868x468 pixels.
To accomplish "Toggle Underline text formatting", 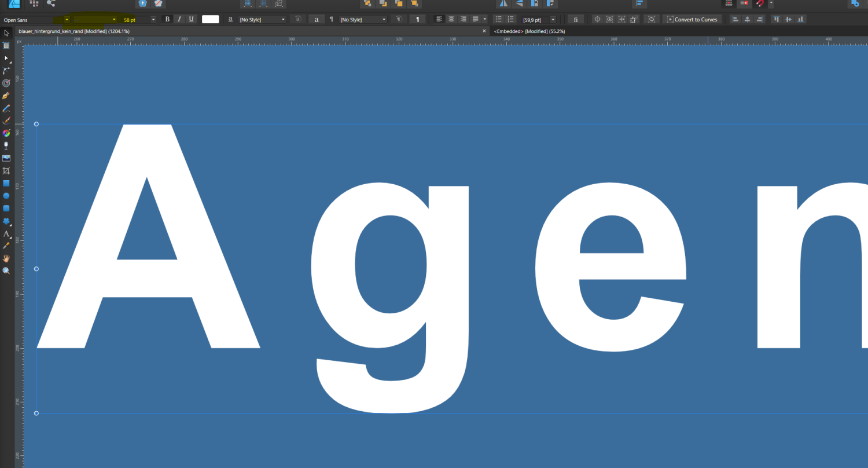I will point(191,20).
